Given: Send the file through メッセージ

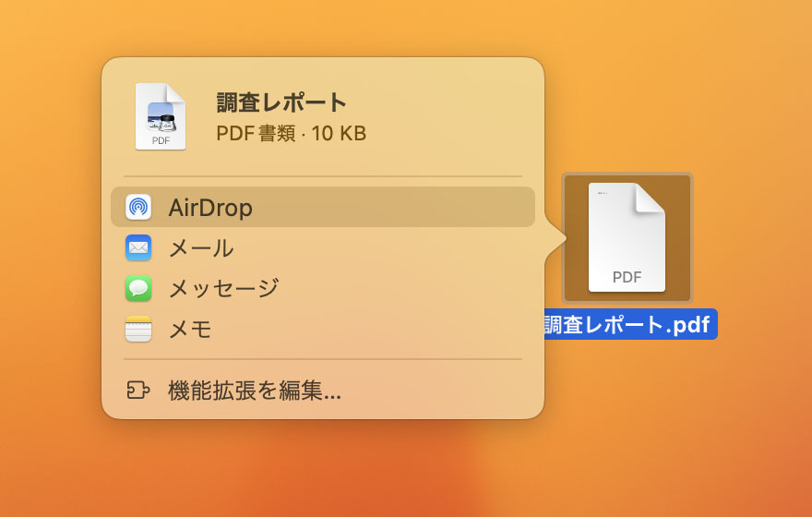Looking at the screenshot, I should pyautogui.click(x=323, y=288).
